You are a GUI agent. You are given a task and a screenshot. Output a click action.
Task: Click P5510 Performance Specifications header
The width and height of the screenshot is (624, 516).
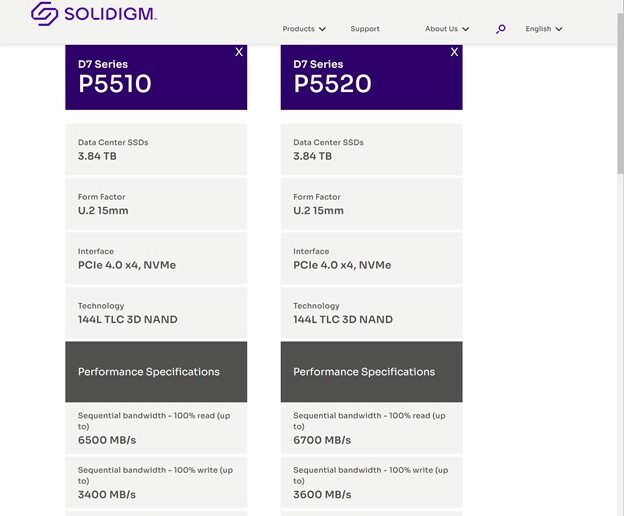pyautogui.click(x=156, y=372)
